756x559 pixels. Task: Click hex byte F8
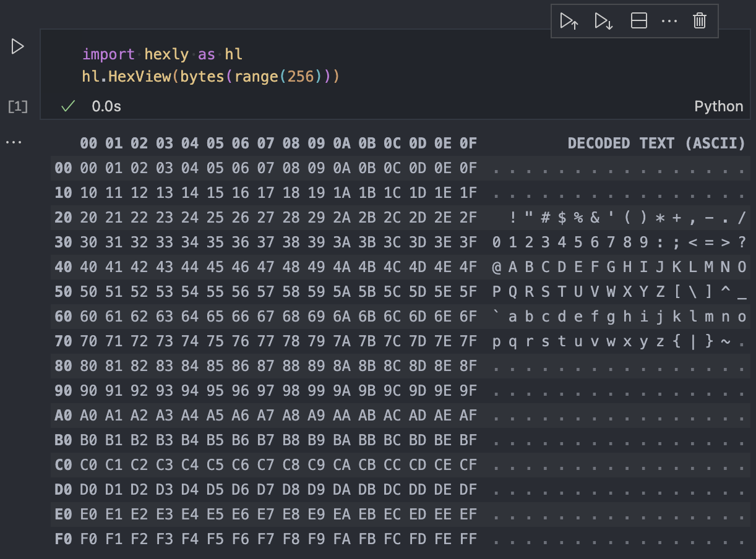point(291,539)
